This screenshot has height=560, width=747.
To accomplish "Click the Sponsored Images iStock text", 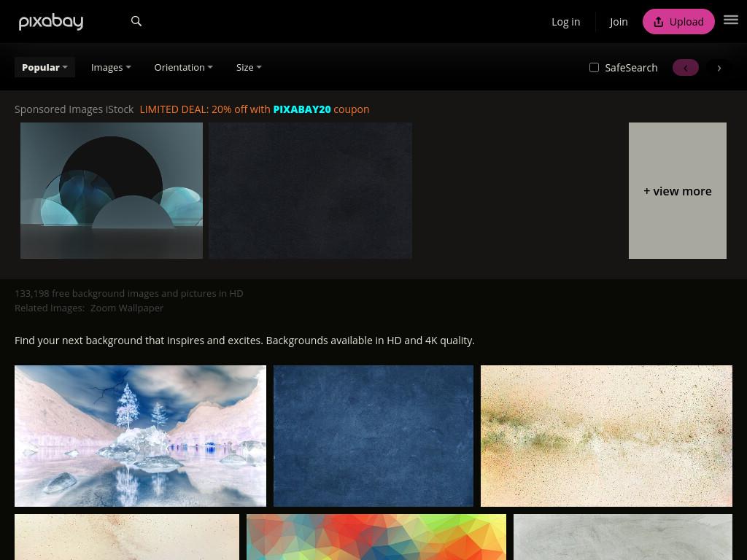I will (x=74, y=109).
